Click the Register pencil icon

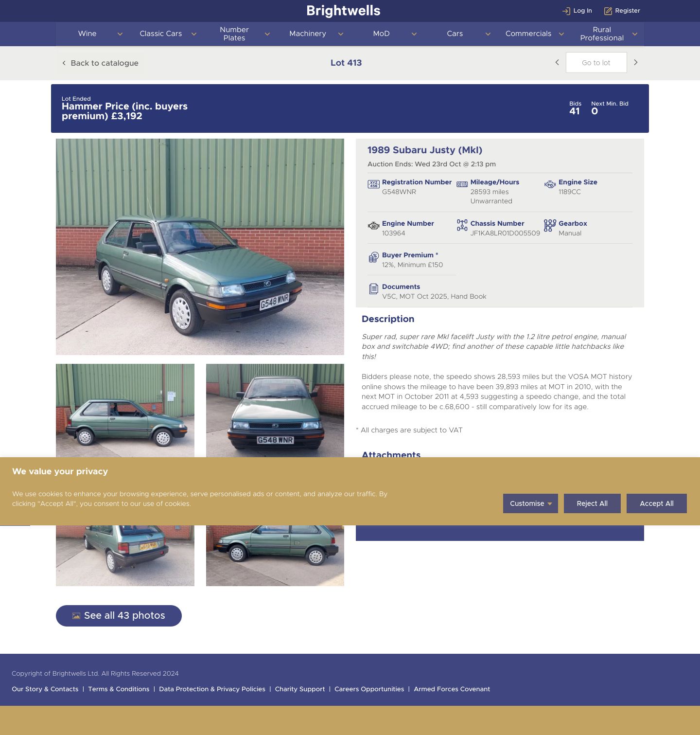click(x=608, y=11)
